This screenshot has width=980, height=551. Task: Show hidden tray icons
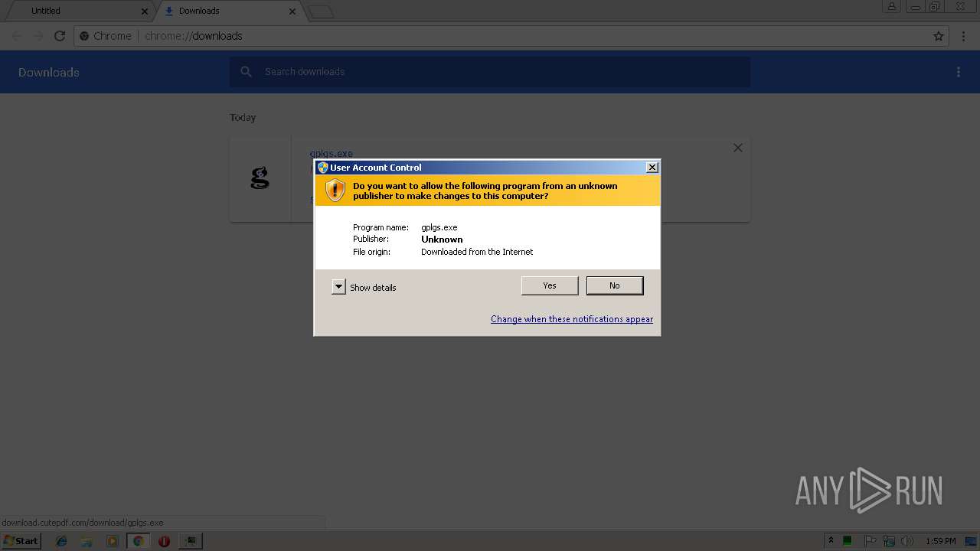[831, 541]
